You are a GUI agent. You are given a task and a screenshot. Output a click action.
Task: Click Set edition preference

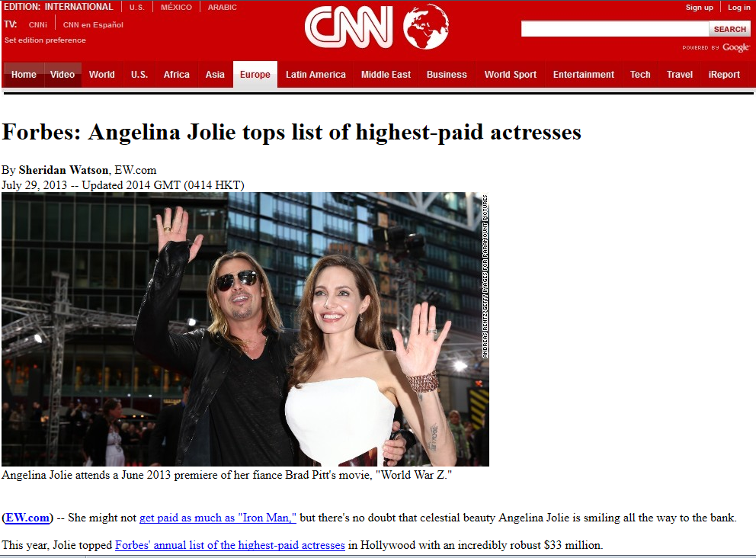45,40
